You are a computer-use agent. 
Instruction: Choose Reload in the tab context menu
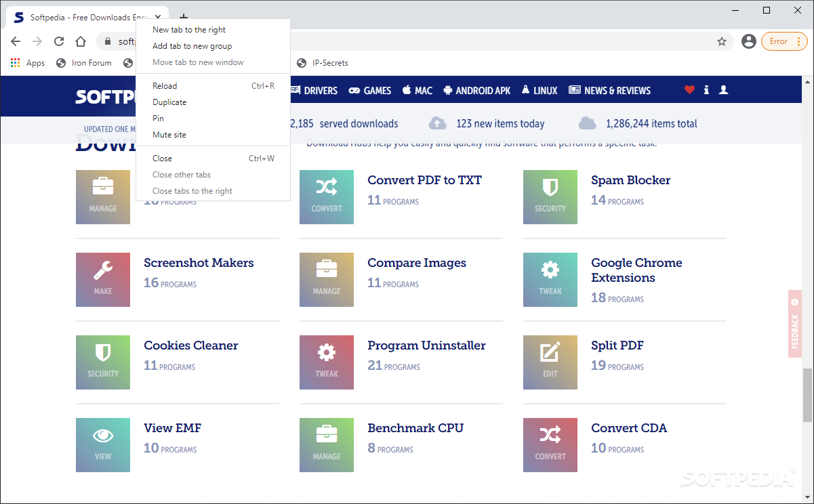[x=213, y=86]
